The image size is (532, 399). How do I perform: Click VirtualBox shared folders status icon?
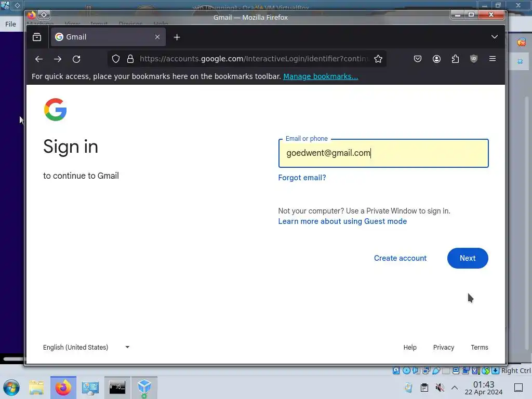pyautogui.click(x=446, y=370)
